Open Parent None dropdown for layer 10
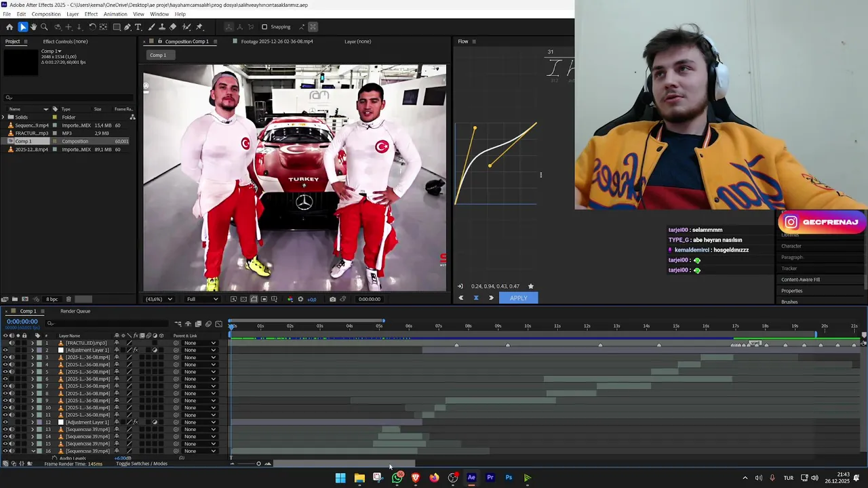 point(199,408)
